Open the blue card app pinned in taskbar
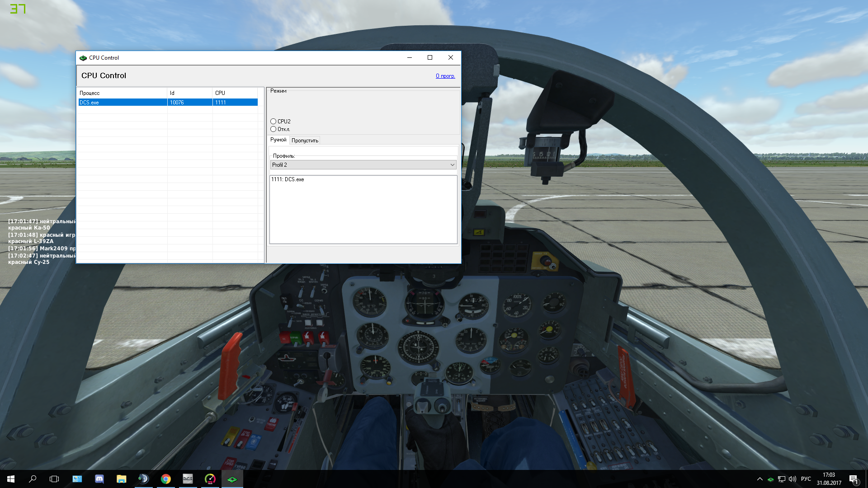868x488 pixels. (x=77, y=479)
